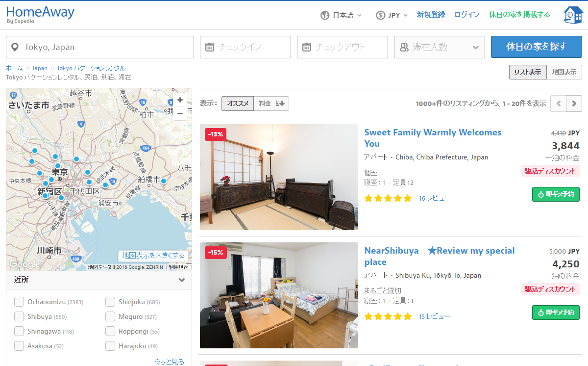
Task: Click 地図表示を大きくする to enlarge map
Action: pos(153,255)
